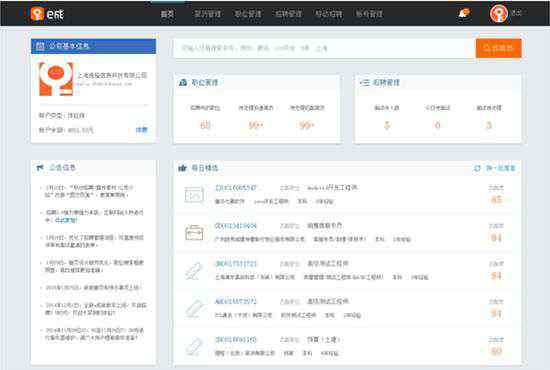Screen dimensions: 550x370
Task: Open 招聘管理 in the top navigation bar
Action: (288, 14)
